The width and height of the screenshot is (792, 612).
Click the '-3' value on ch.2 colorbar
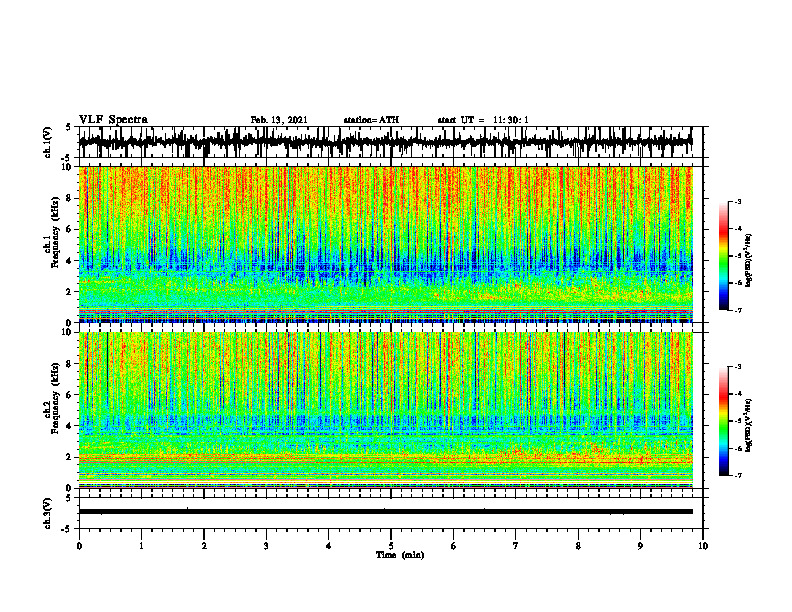[x=737, y=366]
